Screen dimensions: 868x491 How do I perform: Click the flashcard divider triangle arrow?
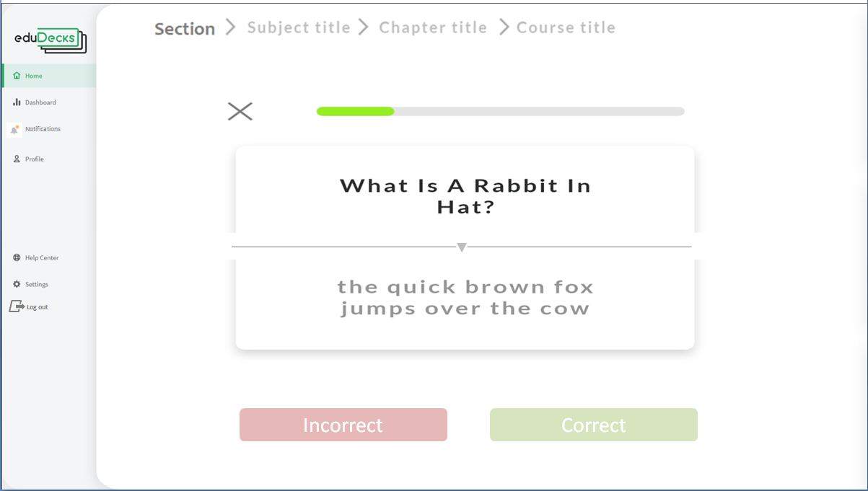pyautogui.click(x=462, y=247)
